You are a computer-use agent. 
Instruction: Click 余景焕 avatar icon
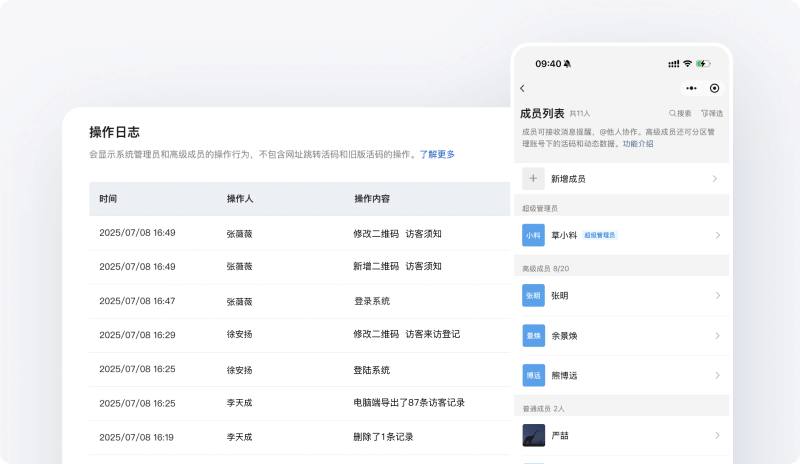tap(533, 335)
